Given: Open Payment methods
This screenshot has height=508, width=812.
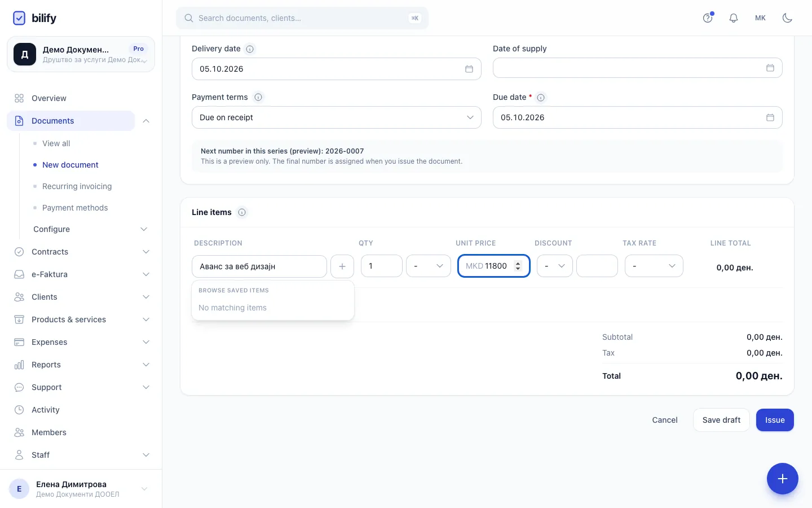Looking at the screenshot, I should [x=75, y=208].
